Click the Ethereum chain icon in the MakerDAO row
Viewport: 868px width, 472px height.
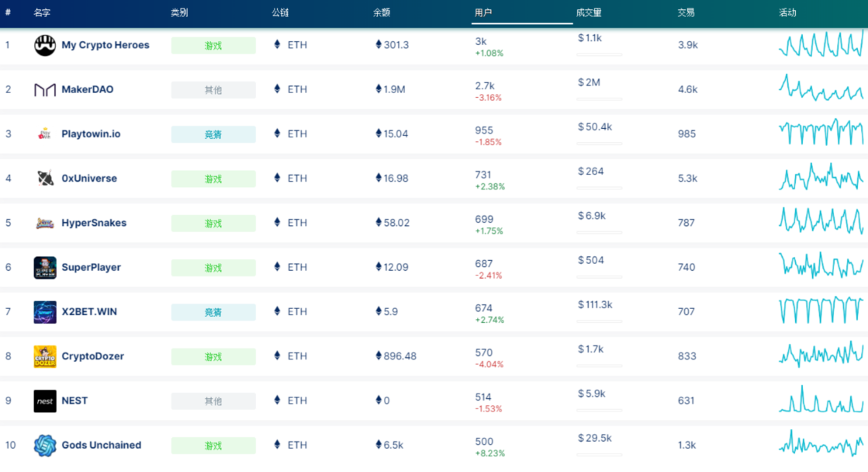pyautogui.click(x=278, y=88)
